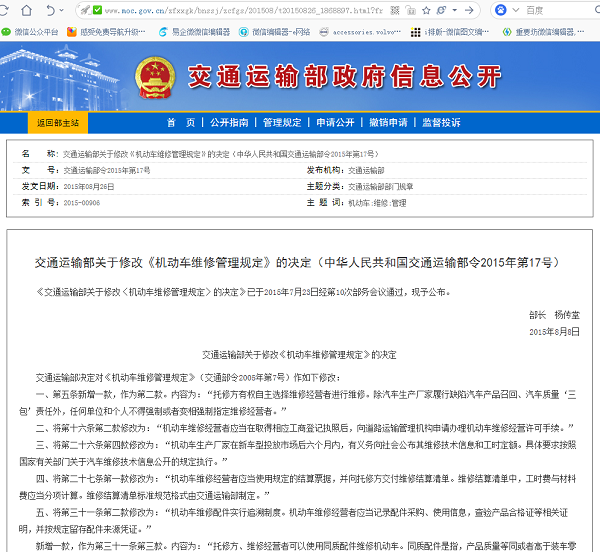Open the 重要坊微信编辑器 bookmark
This screenshot has height=552, width=600.
pyautogui.click(x=543, y=32)
